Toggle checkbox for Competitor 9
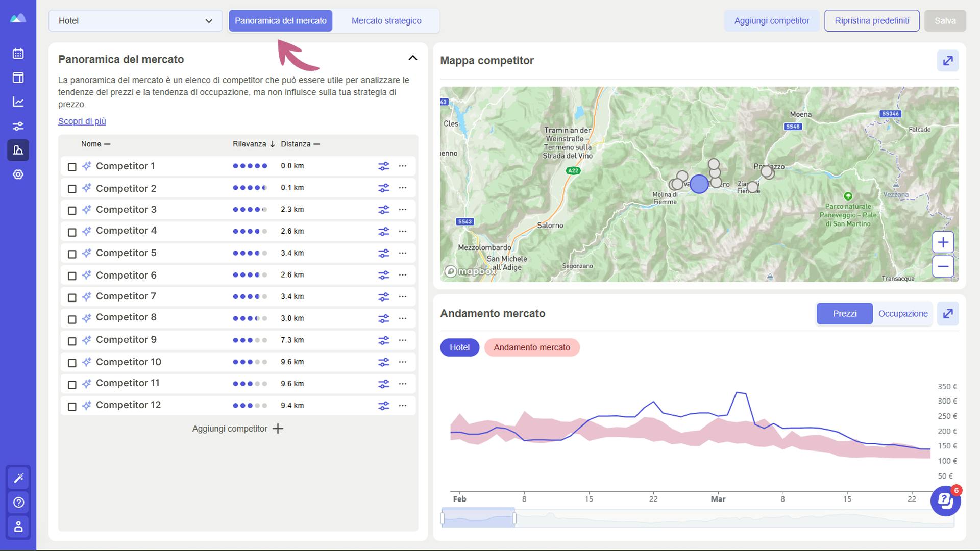 tap(71, 340)
